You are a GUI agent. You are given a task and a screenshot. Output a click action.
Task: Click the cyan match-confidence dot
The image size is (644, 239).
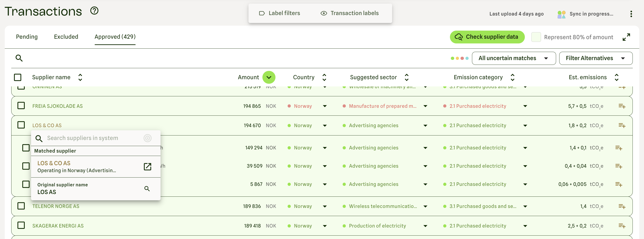[467, 58]
